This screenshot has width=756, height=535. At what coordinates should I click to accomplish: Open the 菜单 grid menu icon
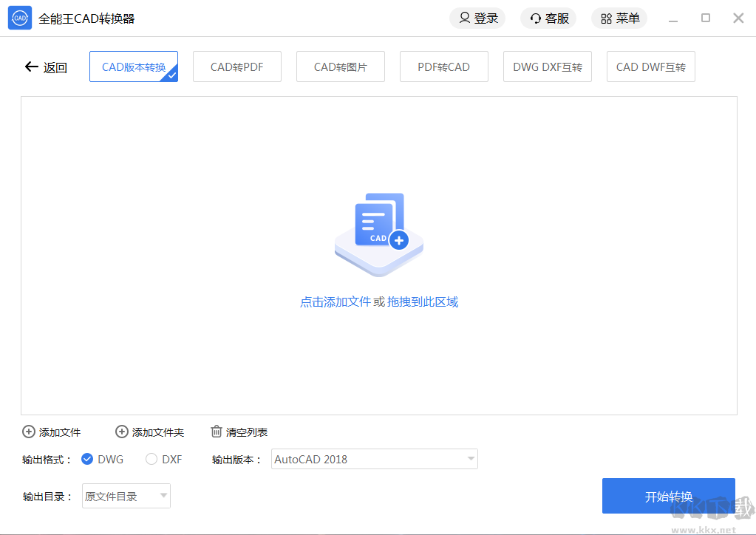tap(605, 18)
